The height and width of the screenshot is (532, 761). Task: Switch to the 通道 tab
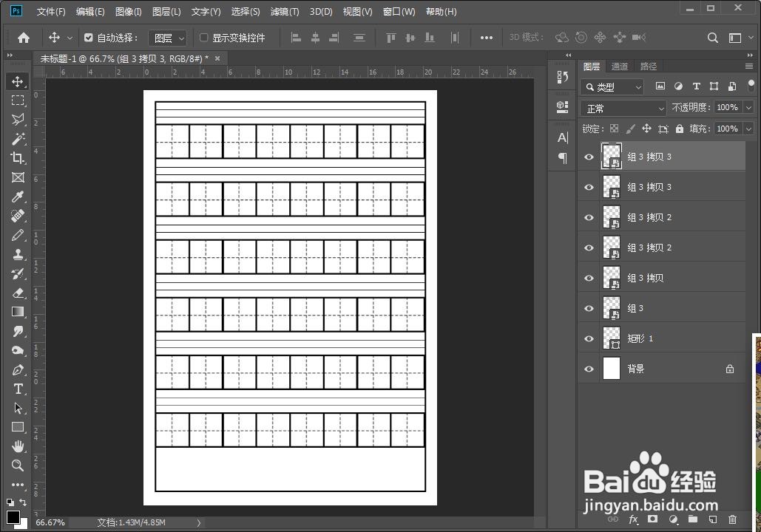(x=620, y=66)
